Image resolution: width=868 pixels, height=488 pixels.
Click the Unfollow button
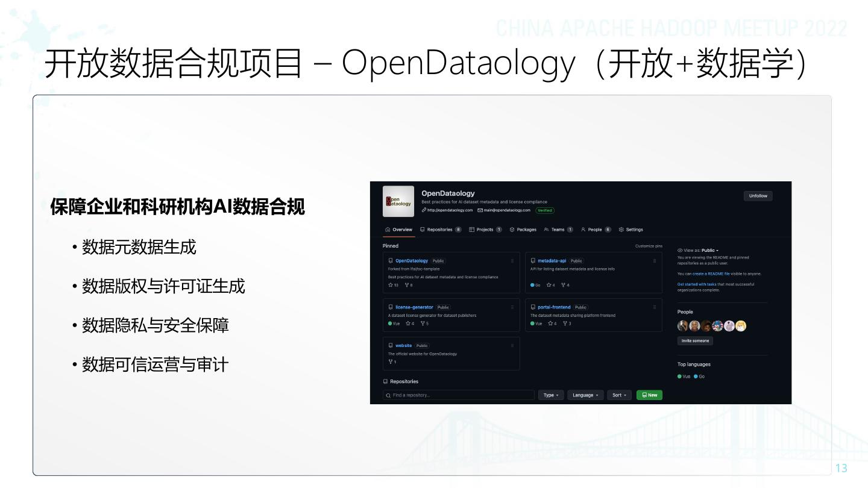[x=758, y=196]
